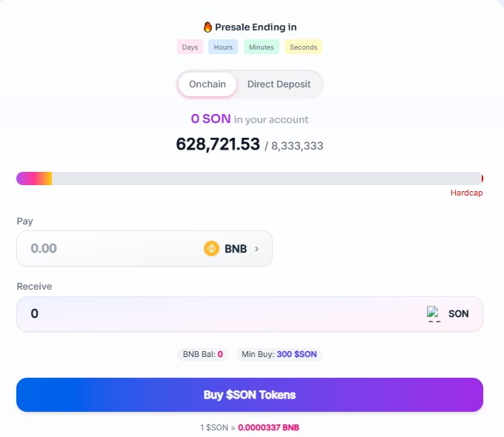
Task: Open the BNB currency selector chevron
Action: pos(257,249)
